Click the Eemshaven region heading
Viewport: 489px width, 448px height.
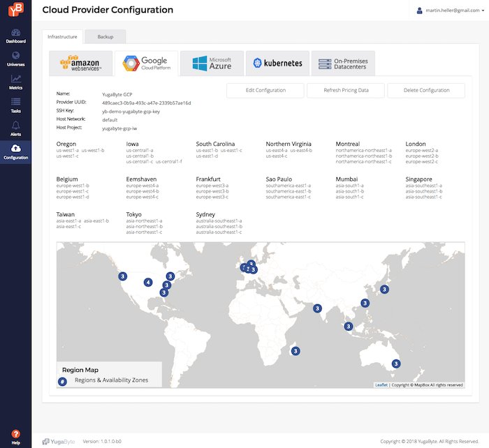tap(141, 179)
